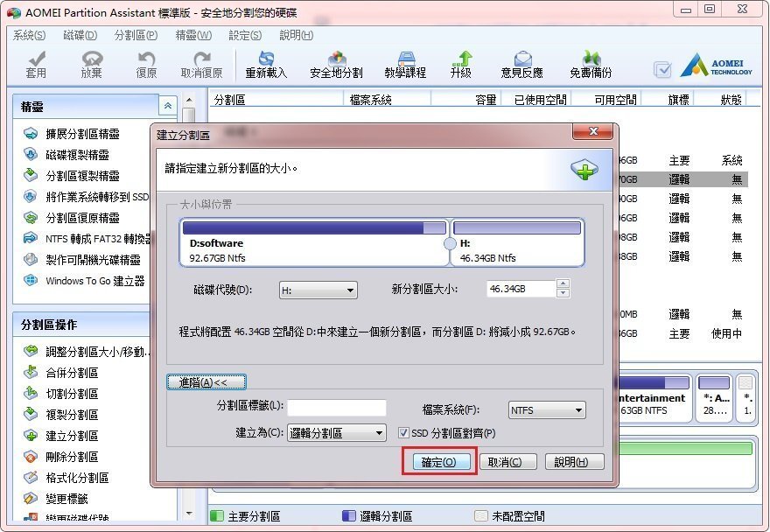The width and height of the screenshot is (770, 532).
Task: Close the 建立分割區 dialog
Action: click(592, 131)
